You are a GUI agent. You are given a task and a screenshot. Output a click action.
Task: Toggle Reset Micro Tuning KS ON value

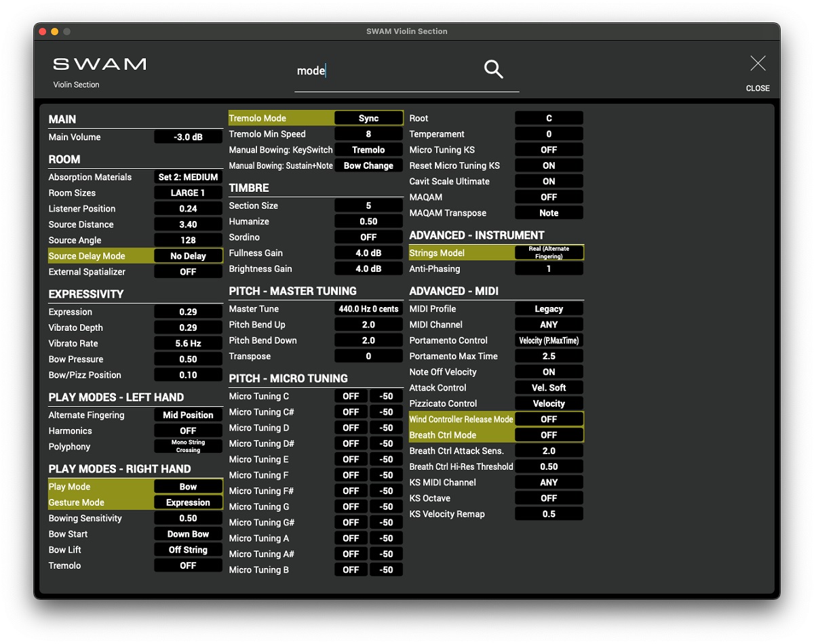[x=549, y=165]
